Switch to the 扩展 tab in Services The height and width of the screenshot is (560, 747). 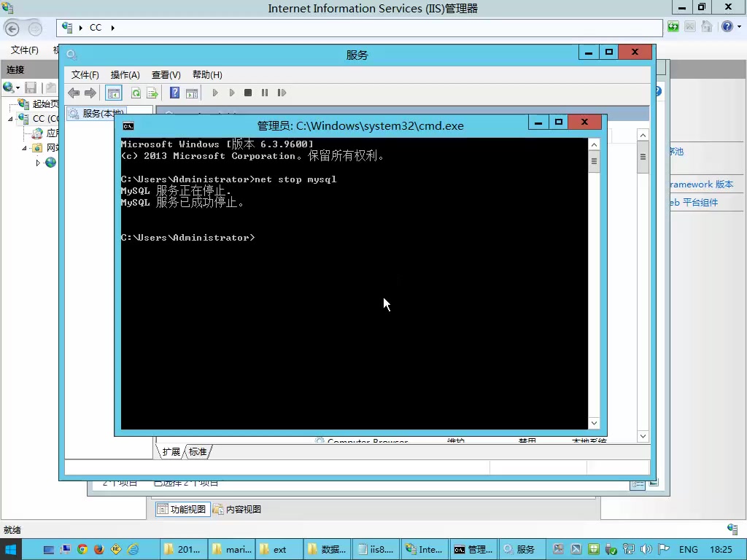pos(171,452)
